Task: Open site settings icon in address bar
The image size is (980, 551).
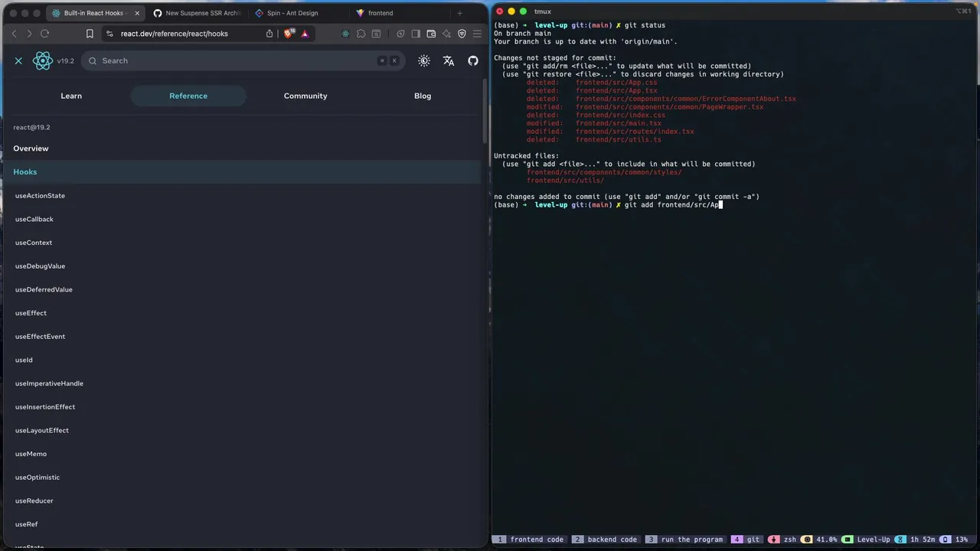Action: (109, 34)
